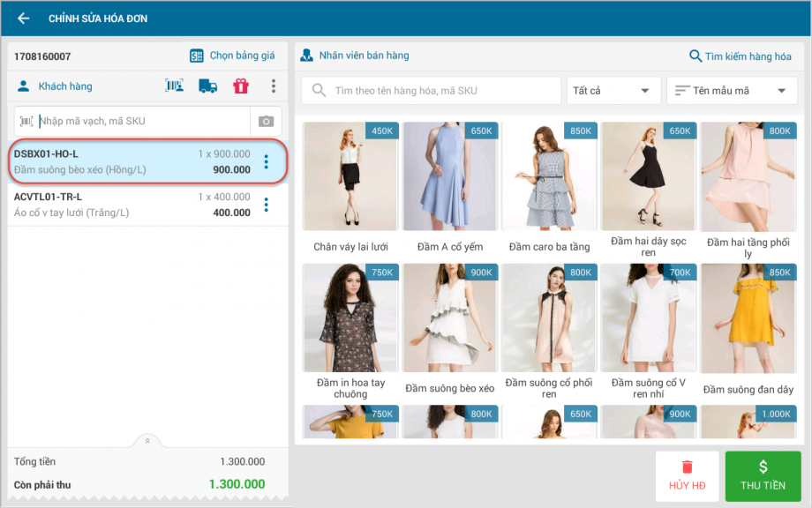Click the Còn phải thu 1.300.000 amount
This screenshot has height=508, width=812.
(237, 484)
